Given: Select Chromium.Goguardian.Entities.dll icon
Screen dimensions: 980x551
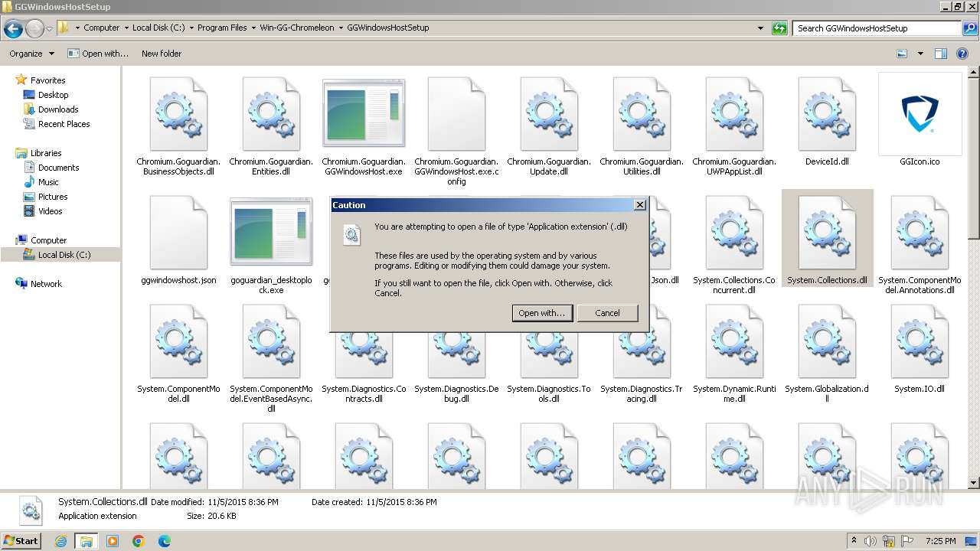Looking at the screenshot, I should tap(271, 114).
